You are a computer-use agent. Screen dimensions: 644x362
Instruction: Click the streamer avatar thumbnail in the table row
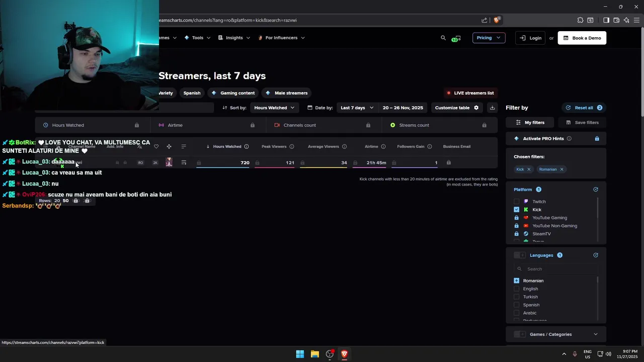click(169, 162)
